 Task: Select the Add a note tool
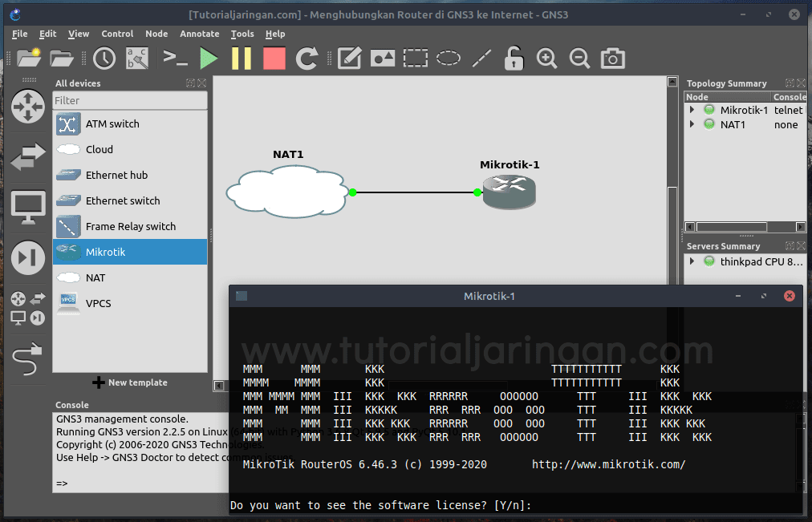point(350,58)
